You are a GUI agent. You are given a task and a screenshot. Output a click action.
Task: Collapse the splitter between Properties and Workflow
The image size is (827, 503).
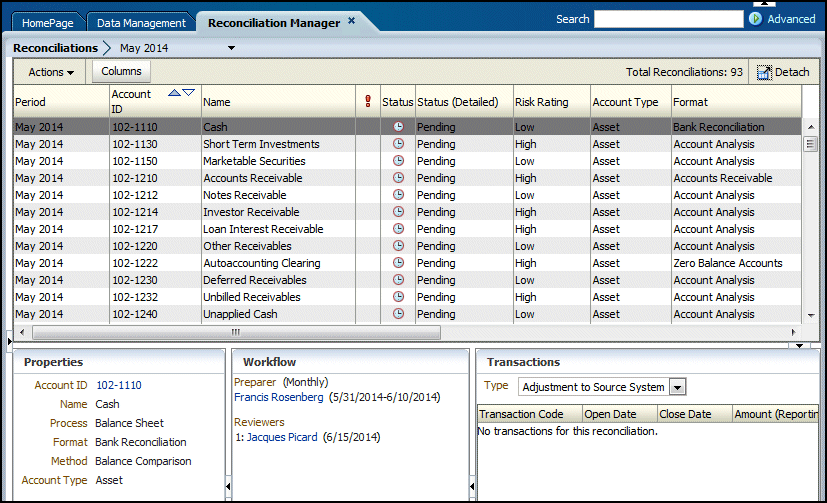pyautogui.click(x=229, y=486)
